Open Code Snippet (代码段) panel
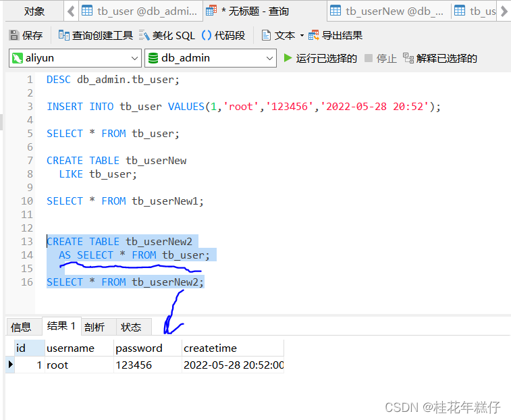 (x=223, y=35)
